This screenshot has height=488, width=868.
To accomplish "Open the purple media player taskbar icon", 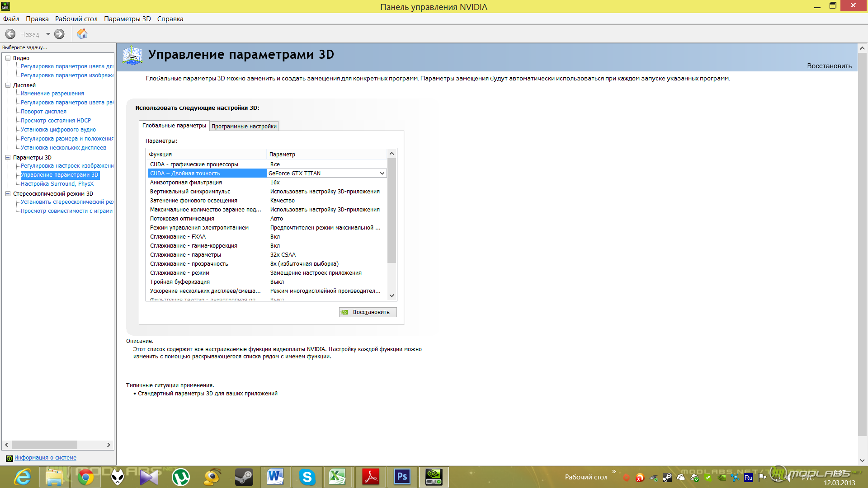I will pos(149,477).
